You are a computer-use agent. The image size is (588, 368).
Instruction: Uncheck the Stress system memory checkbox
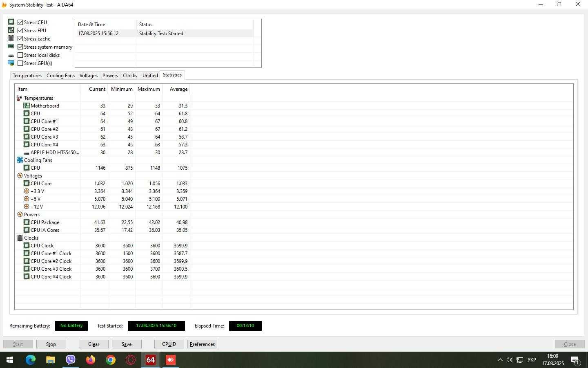(20, 47)
